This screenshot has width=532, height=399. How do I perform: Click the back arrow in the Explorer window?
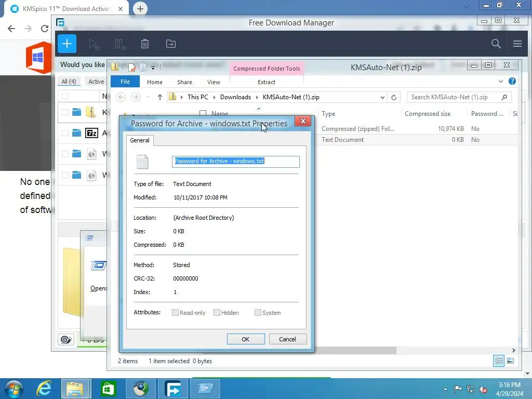click(x=121, y=97)
